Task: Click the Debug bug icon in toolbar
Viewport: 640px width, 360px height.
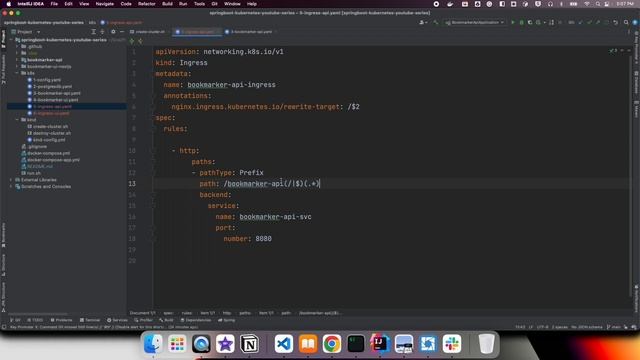Action: point(521,22)
